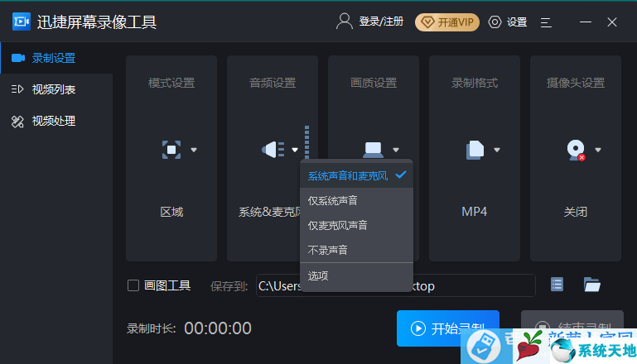
Task: Open the 设置 gear icon
Action: coord(495,22)
